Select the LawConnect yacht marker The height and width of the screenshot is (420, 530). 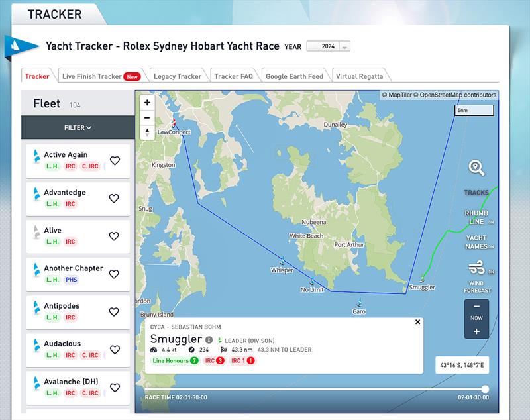tap(174, 123)
